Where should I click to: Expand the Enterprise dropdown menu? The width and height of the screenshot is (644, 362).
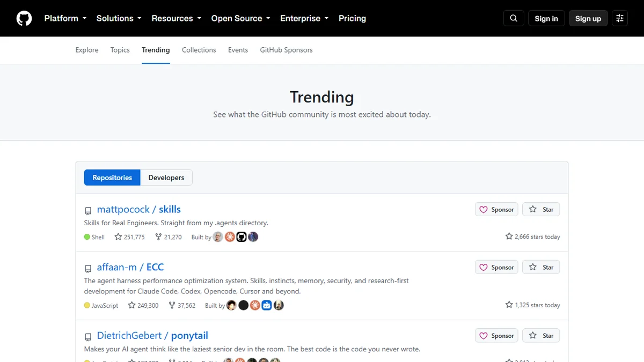(304, 18)
